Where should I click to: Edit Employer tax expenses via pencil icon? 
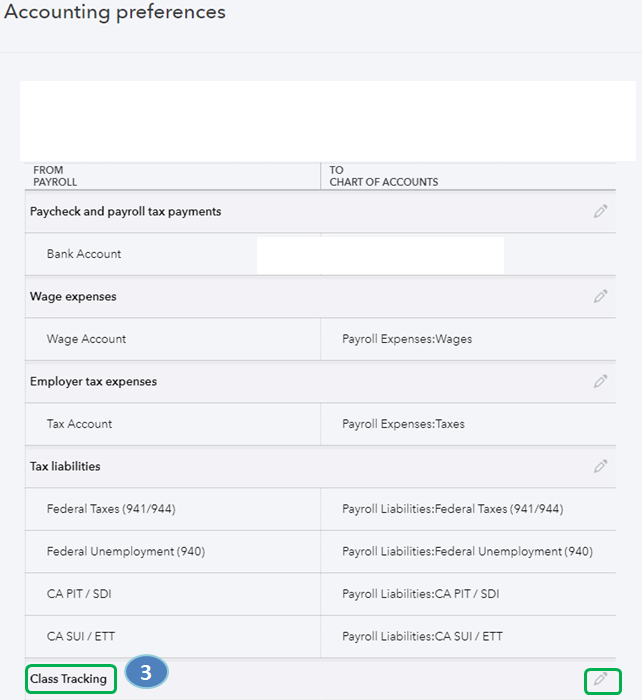(x=600, y=382)
